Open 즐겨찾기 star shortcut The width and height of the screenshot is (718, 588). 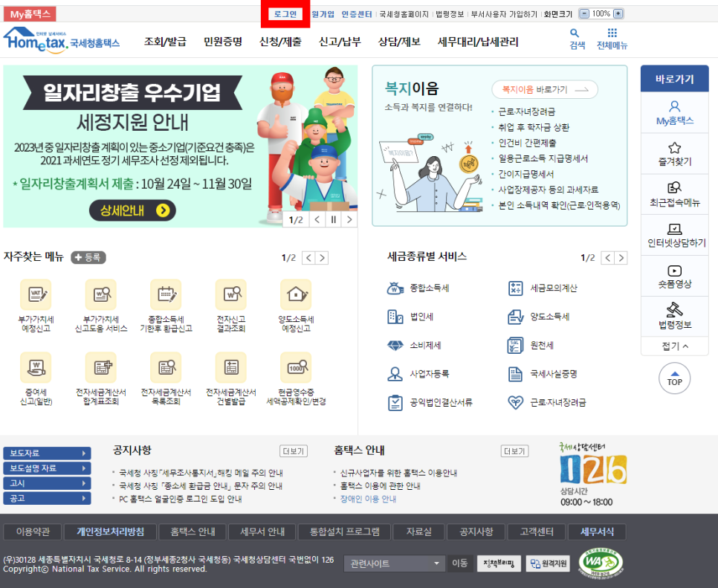(x=674, y=154)
